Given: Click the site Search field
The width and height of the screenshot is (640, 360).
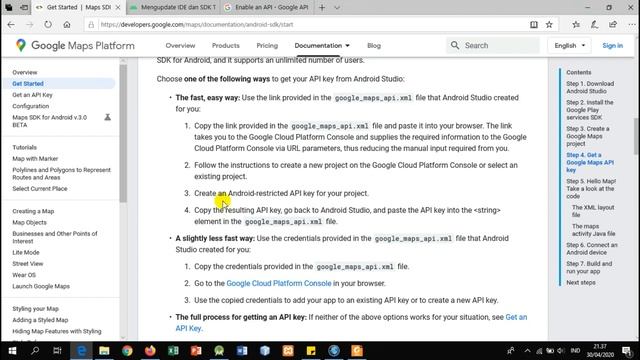Looking at the screenshot, I should 493,45.
